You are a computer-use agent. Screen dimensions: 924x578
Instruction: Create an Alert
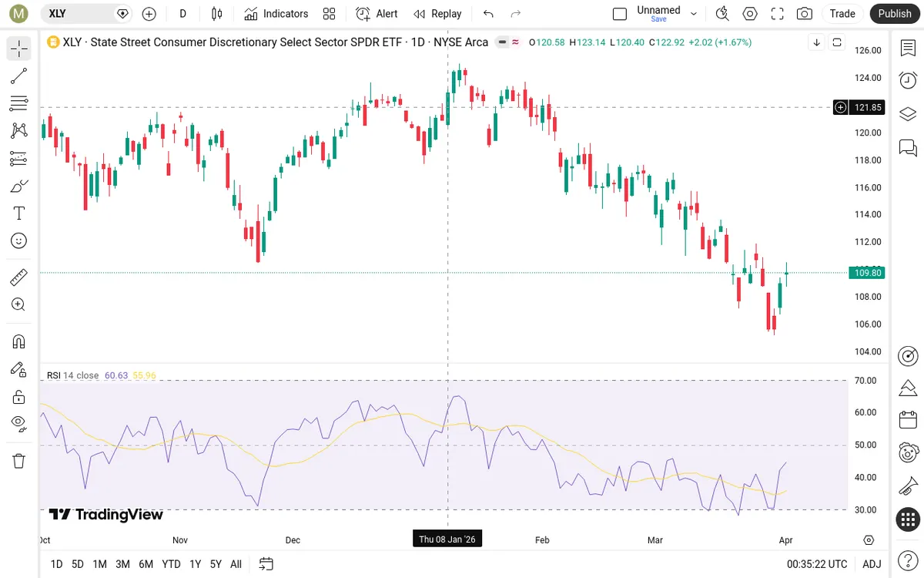point(377,14)
